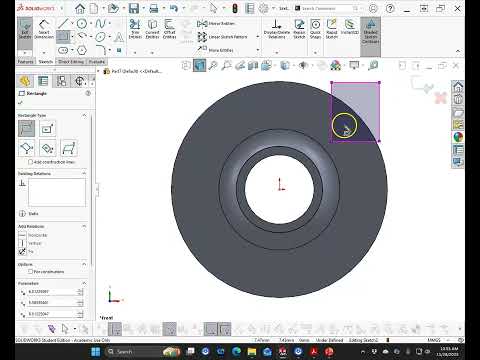The height and width of the screenshot is (360, 480).
Task: Select the Straight Slot tool
Action: (63, 50)
